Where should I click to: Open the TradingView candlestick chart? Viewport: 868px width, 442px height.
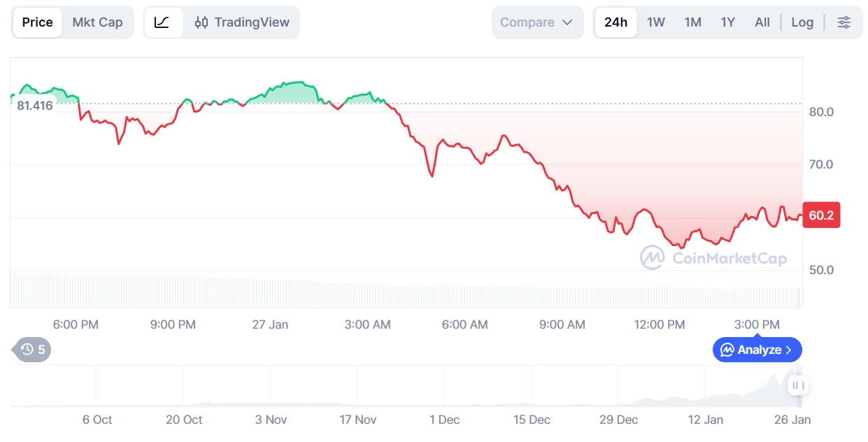241,22
